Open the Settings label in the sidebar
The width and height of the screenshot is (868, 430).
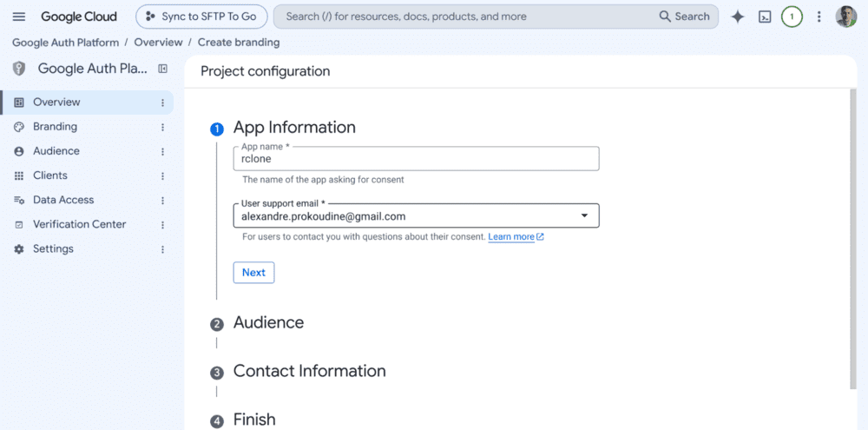(x=53, y=248)
